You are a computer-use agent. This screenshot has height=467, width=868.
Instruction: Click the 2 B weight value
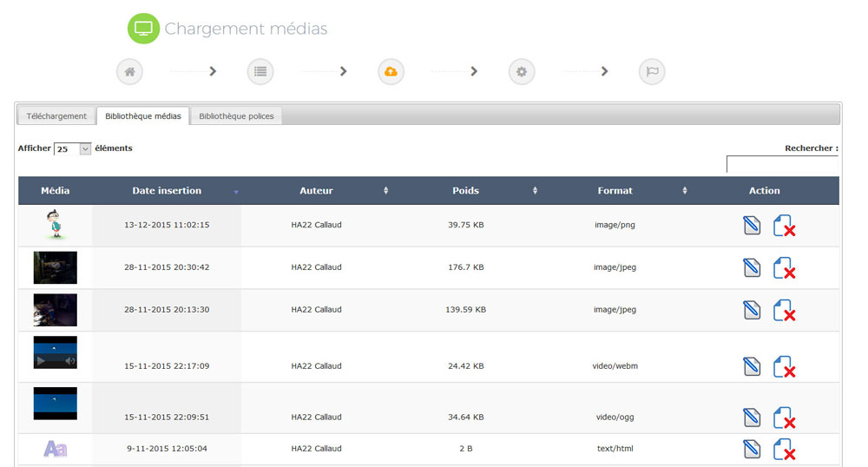click(465, 448)
